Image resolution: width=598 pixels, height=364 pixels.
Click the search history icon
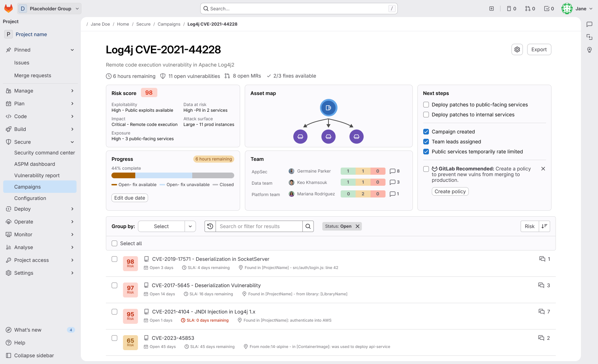click(210, 226)
